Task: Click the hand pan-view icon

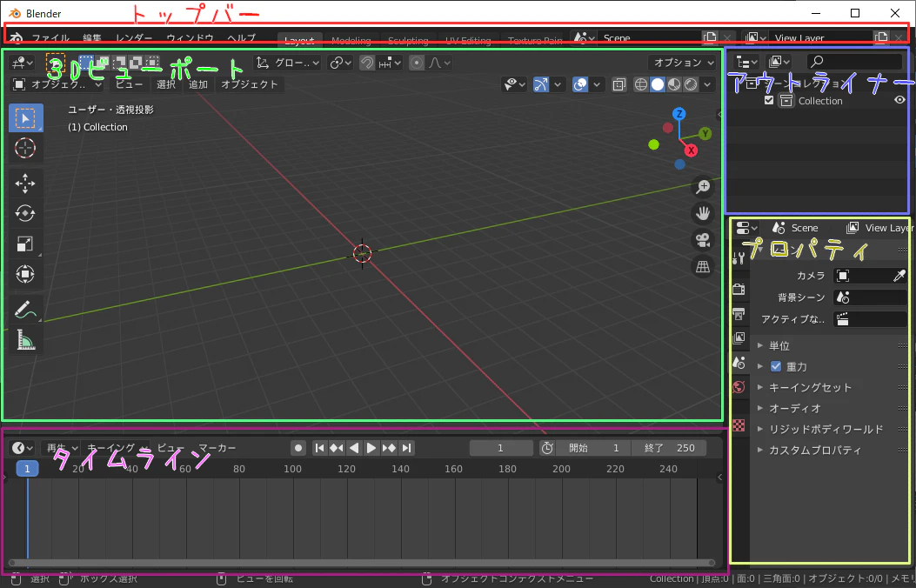Action: coord(702,214)
